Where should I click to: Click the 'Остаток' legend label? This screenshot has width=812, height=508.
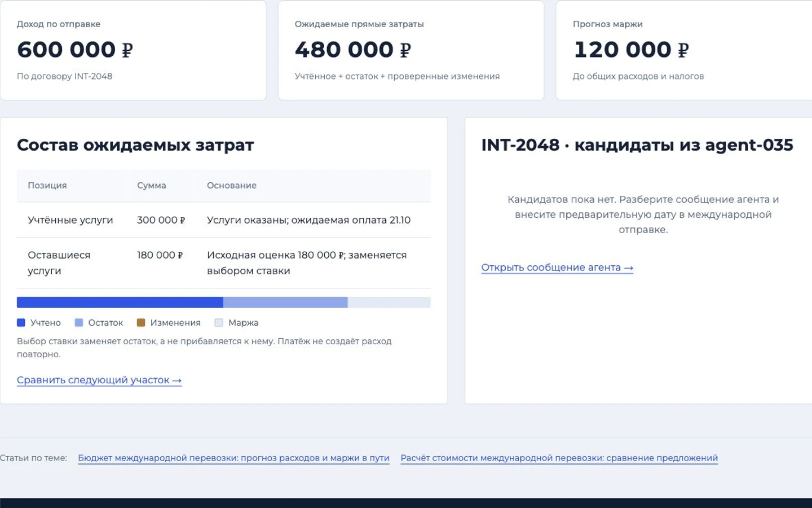tap(105, 323)
